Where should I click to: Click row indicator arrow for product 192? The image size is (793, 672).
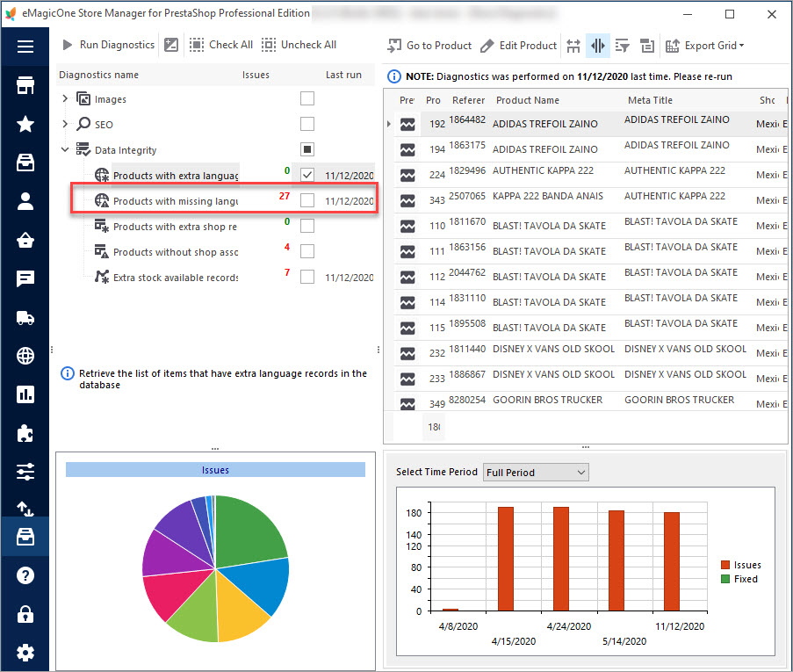pyautogui.click(x=388, y=124)
